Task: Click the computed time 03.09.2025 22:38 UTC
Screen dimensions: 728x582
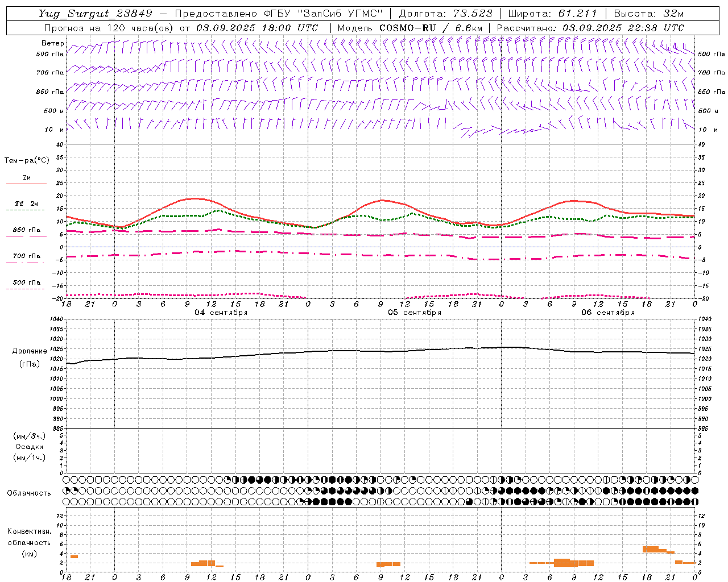Action: (x=623, y=28)
